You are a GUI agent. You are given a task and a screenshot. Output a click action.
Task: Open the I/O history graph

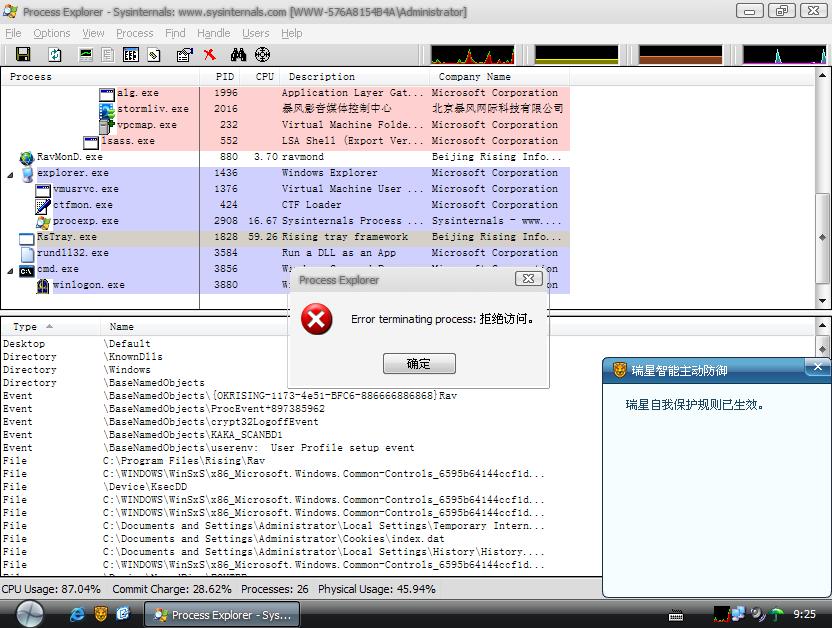pyautogui.click(x=784, y=55)
